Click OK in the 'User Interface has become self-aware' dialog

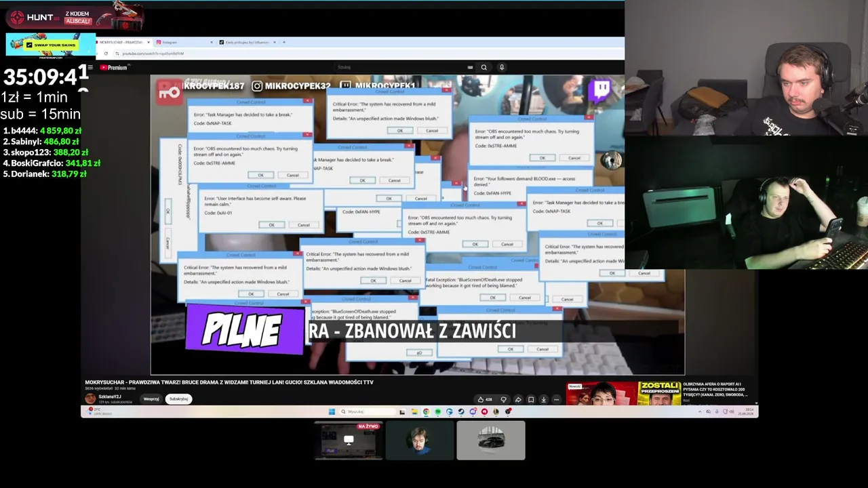point(271,225)
